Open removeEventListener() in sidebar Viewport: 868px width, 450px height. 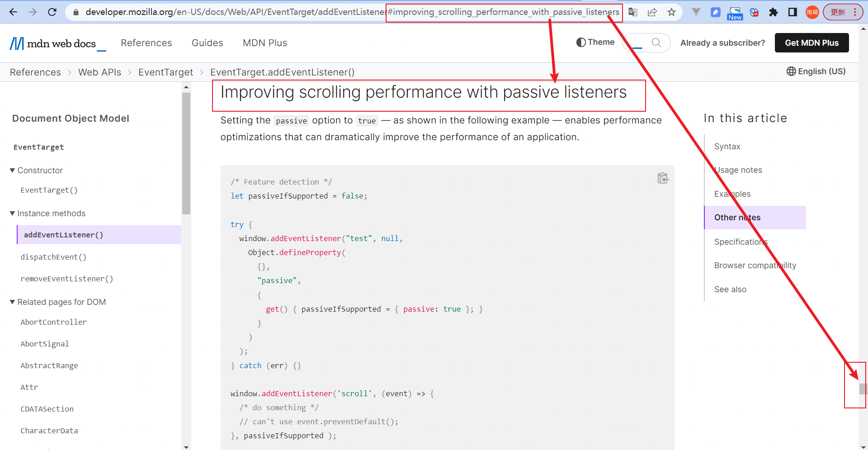[67, 279]
